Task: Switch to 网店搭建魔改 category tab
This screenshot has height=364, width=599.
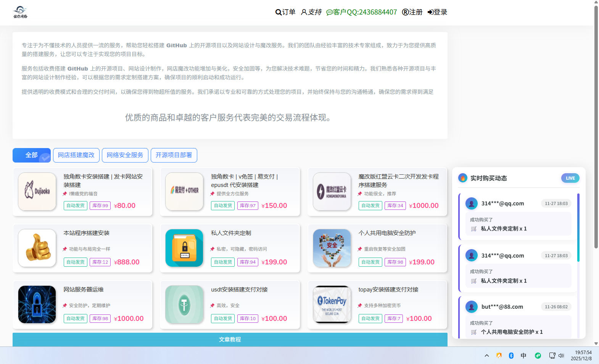Action: point(76,155)
